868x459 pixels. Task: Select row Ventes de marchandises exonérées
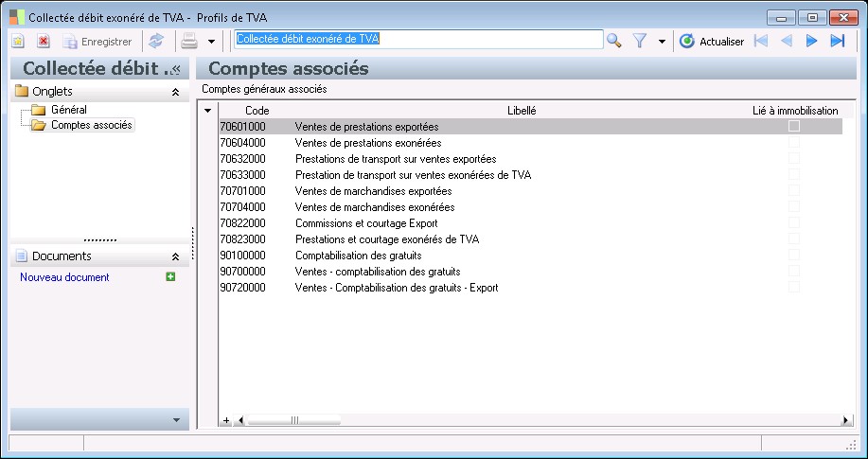pyautogui.click(x=531, y=207)
